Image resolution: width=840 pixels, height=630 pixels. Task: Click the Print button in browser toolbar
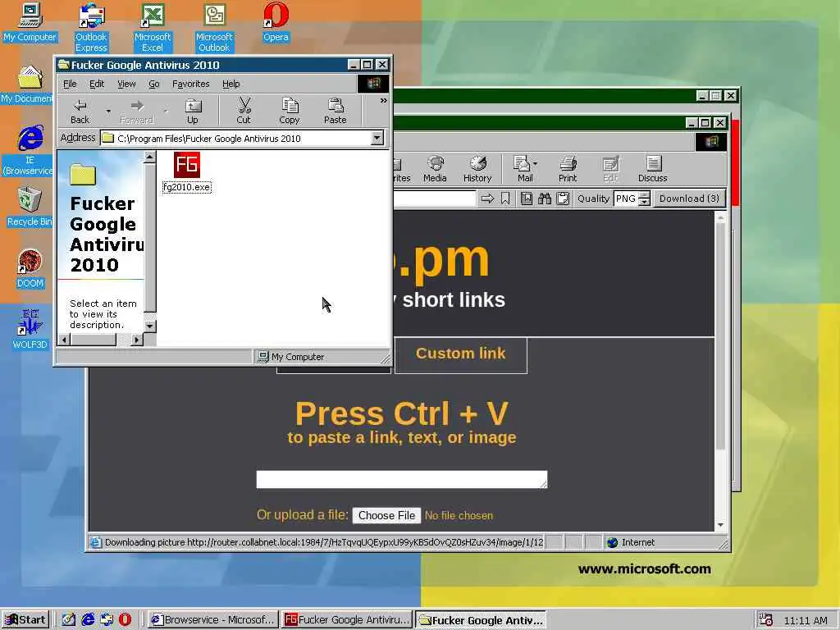pos(568,169)
